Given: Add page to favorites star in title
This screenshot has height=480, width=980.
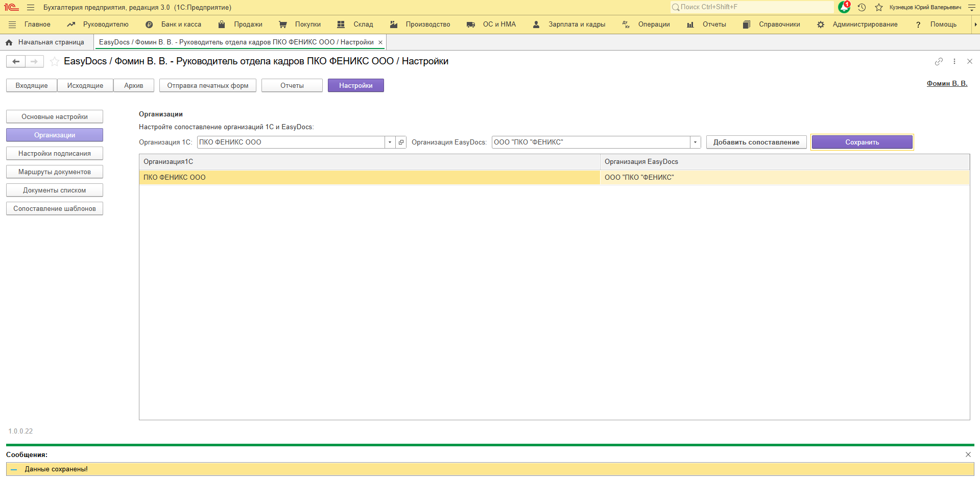Looking at the screenshot, I should (x=54, y=62).
